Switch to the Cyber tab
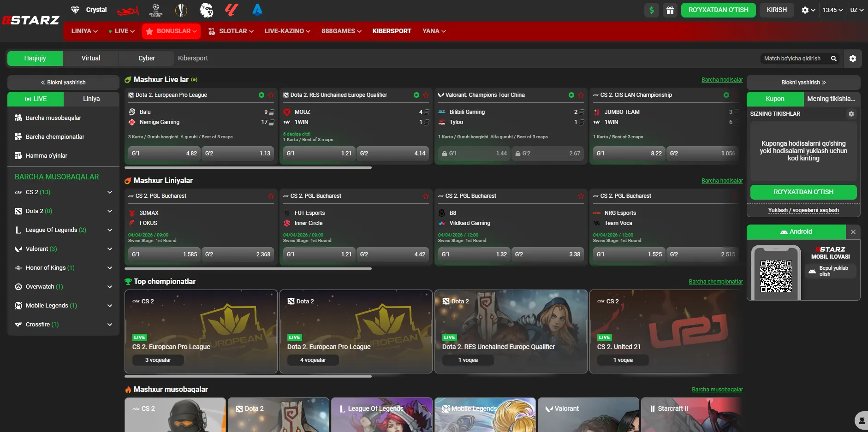868x432 pixels. pos(147,59)
